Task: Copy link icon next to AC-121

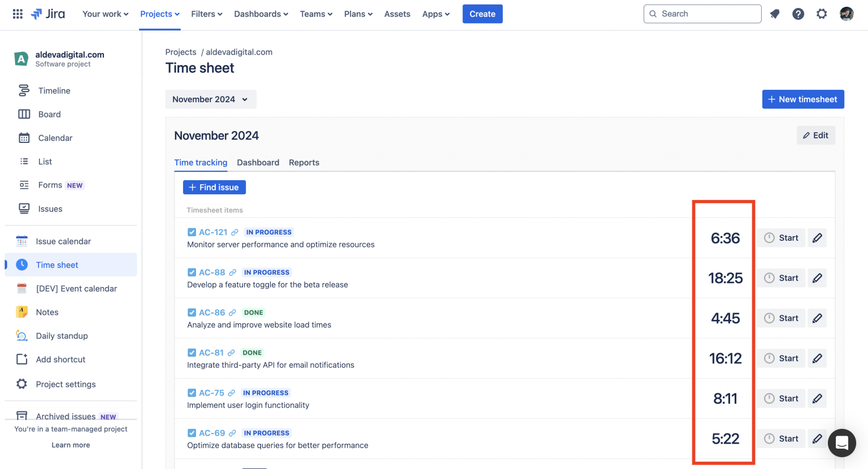Action: 235,232
